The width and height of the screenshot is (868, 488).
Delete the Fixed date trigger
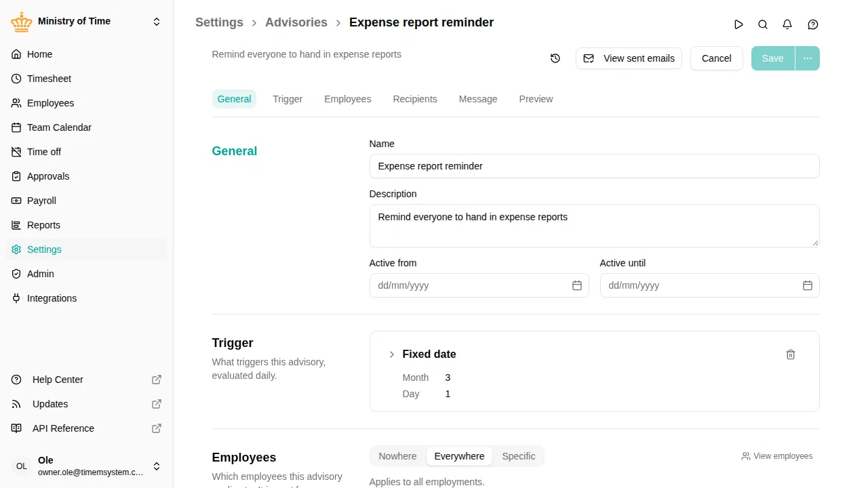tap(791, 354)
